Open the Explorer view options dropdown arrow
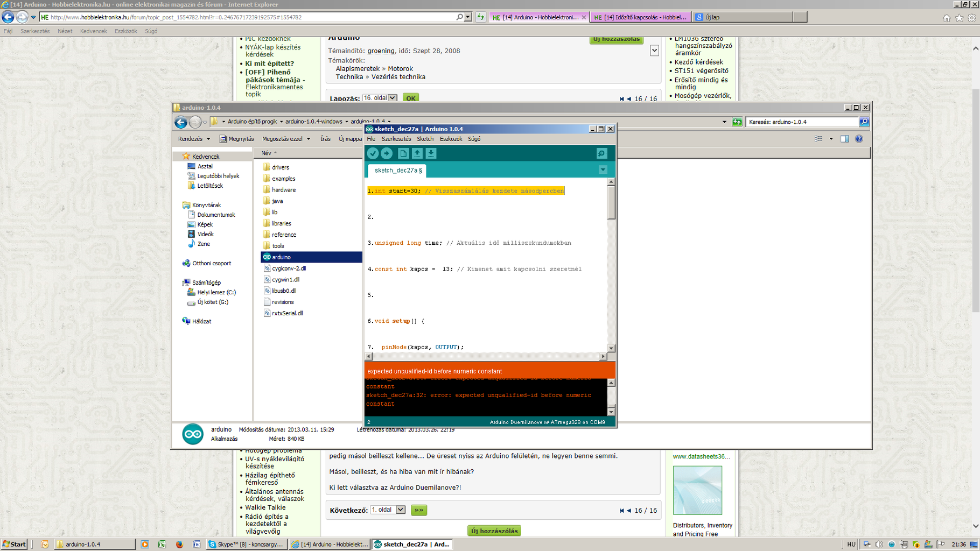 [x=831, y=139]
